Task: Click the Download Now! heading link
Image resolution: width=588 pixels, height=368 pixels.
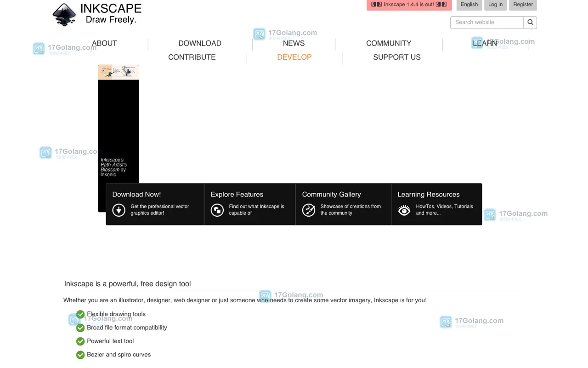Action: (136, 195)
